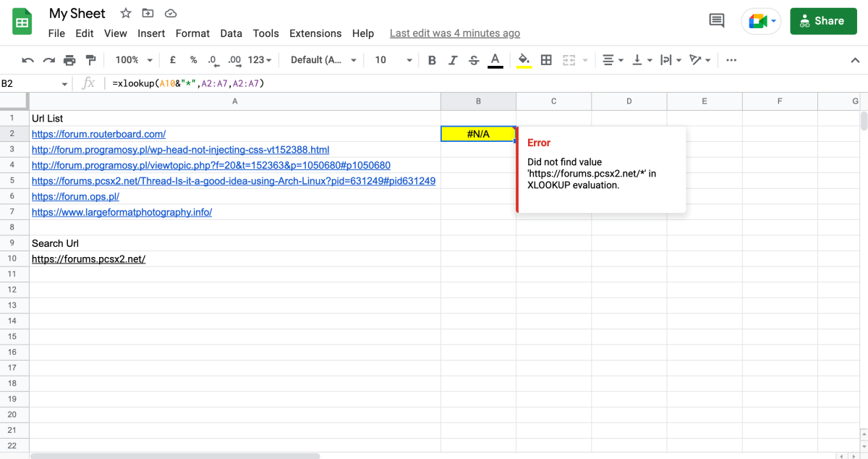Open the File menu

[56, 33]
